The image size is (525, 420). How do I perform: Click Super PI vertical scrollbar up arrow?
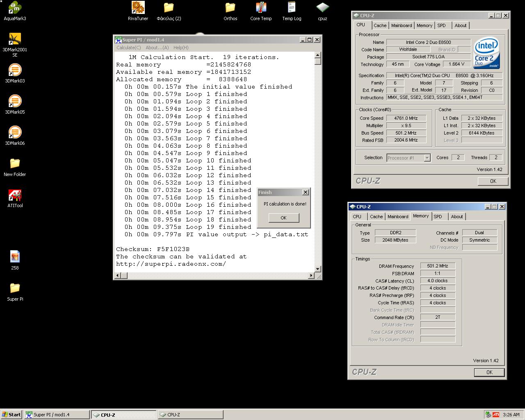coord(318,55)
